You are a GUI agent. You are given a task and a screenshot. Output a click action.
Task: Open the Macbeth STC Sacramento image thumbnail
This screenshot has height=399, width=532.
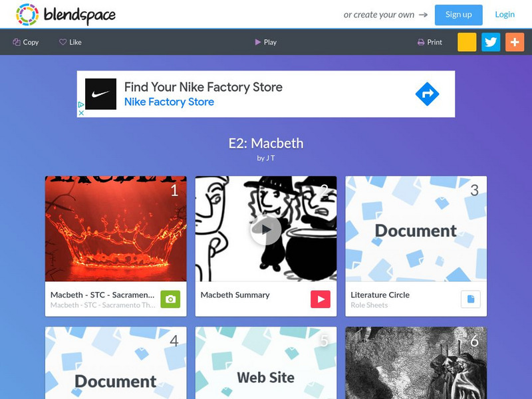click(x=116, y=229)
